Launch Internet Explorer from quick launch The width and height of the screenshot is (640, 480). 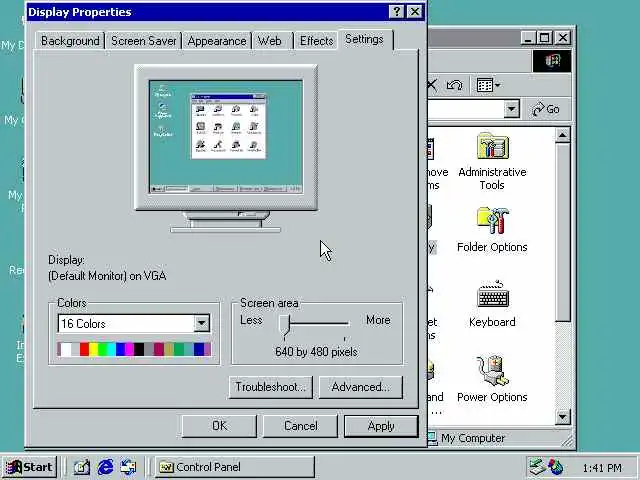105,467
